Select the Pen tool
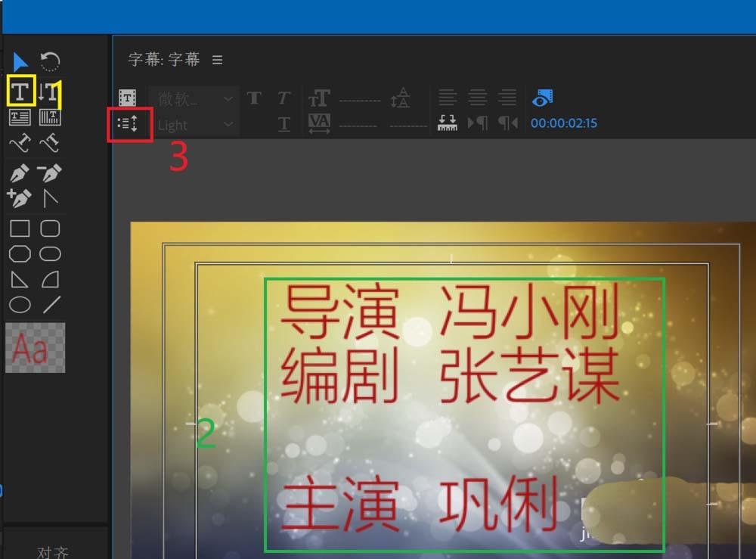The width and height of the screenshot is (756, 559). 20,172
